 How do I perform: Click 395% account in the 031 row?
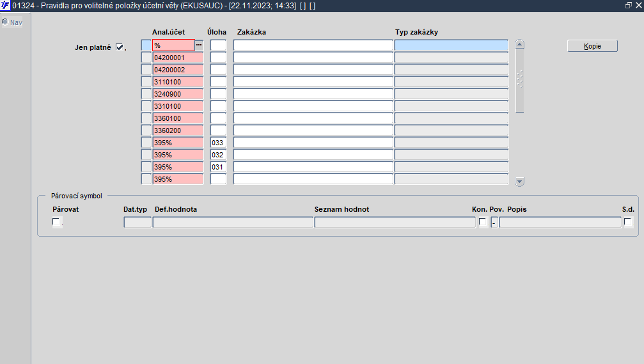pos(178,167)
